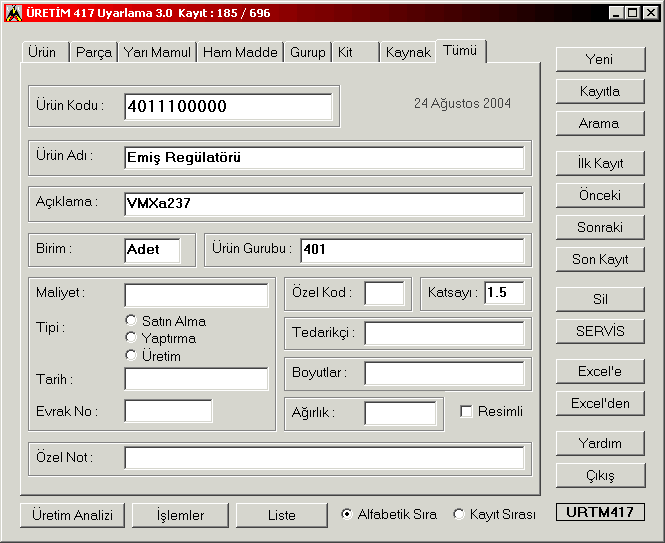Image resolution: width=665 pixels, height=543 pixels.
Task: Select the Alfabetik Sıra radio option
Action: pyautogui.click(x=389, y=515)
